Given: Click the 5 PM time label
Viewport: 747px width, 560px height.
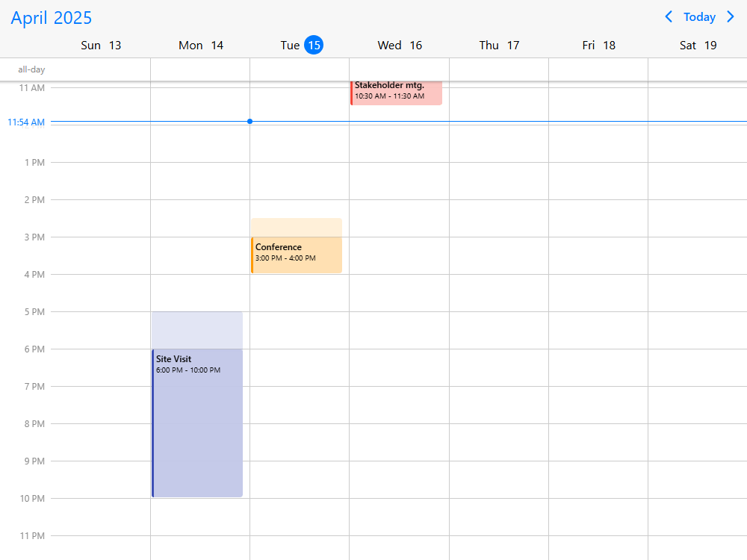Looking at the screenshot, I should point(35,312).
